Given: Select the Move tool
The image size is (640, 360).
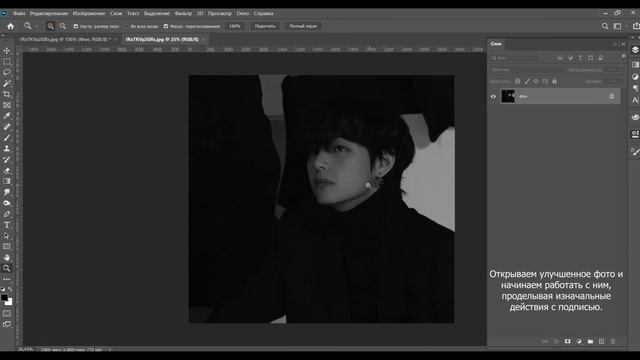Looking at the screenshot, I should click(x=7, y=51).
